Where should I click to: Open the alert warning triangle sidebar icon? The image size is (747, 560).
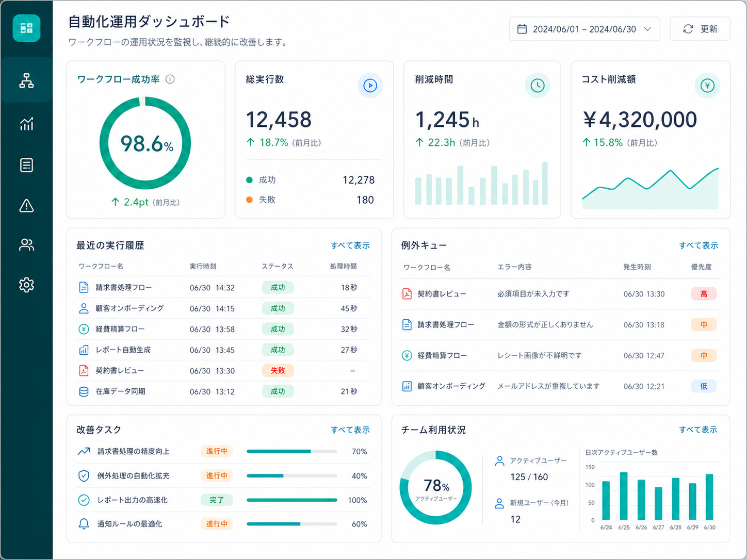(x=26, y=206)
